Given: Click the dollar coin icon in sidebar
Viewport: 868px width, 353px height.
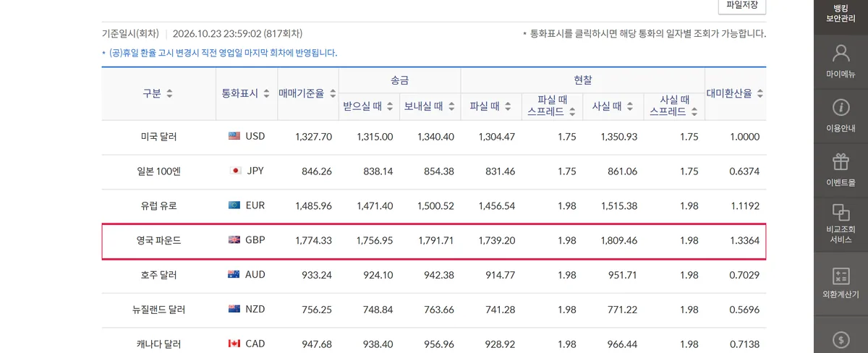Looking at the screenshot, I should click(841, 339).
